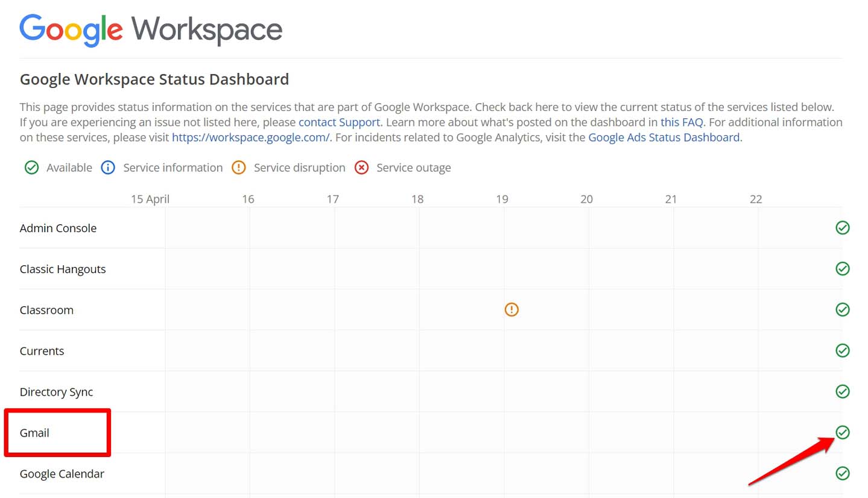Click the 19 date column header
Screen dimensions: 868x498
pyautogui.click(x=502, y=199)
